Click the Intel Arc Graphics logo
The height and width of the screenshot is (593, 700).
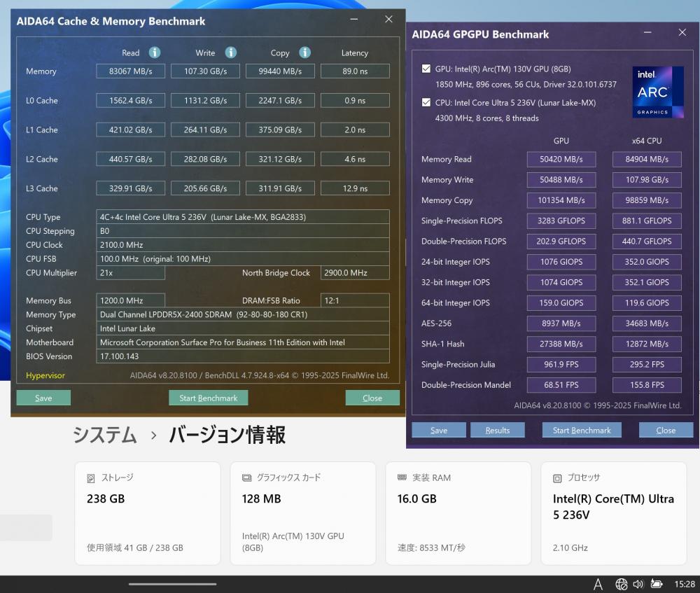[657, 92]
